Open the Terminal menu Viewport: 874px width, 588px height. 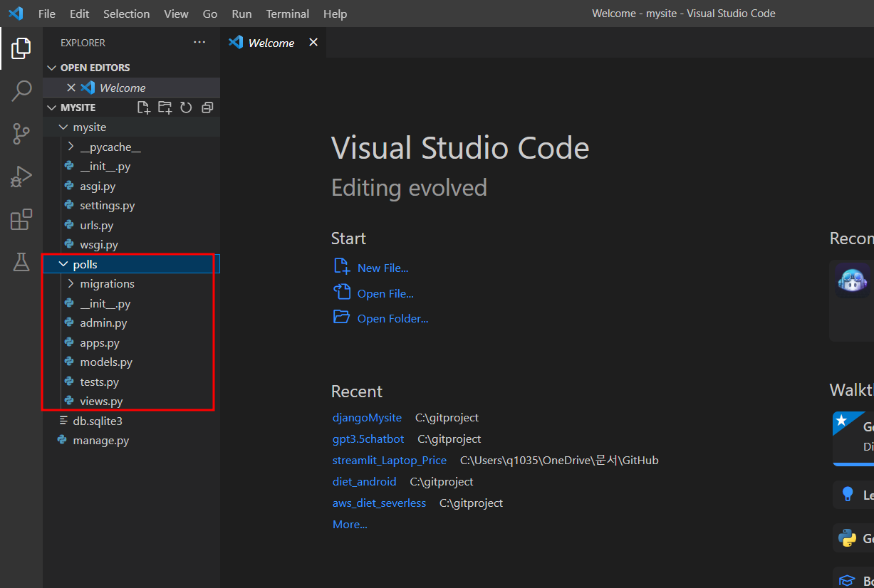288,14
